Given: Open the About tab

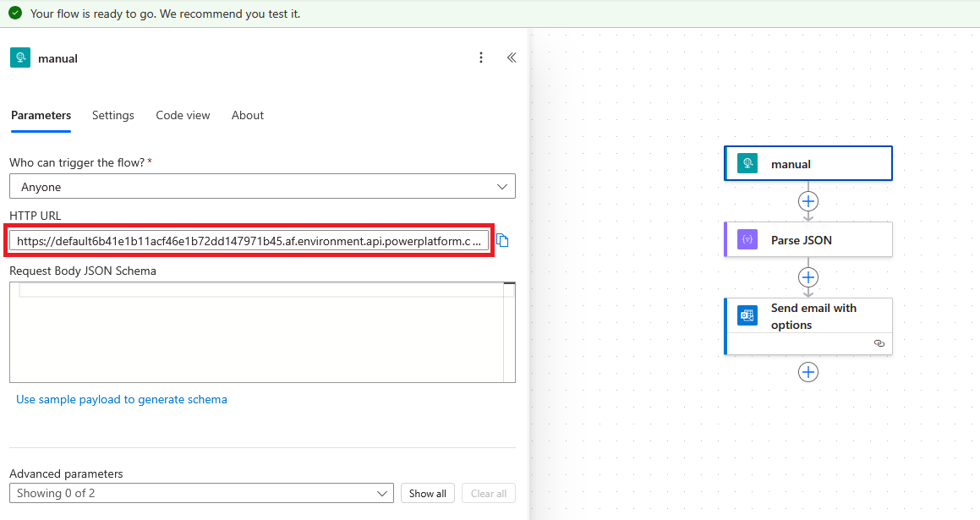Looking at the screenshot, I should [248, 115].
